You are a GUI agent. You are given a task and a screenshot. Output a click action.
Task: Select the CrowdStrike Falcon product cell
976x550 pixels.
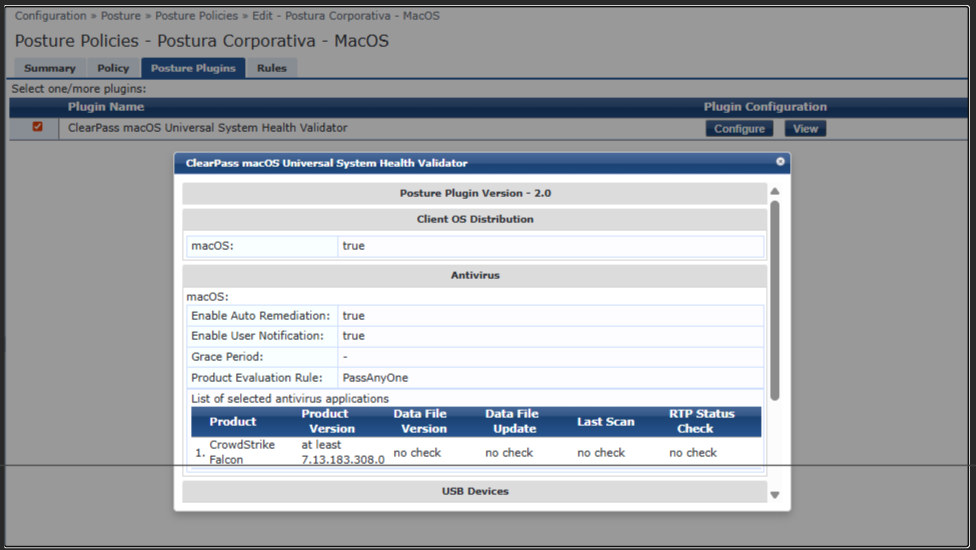[242, 452]
